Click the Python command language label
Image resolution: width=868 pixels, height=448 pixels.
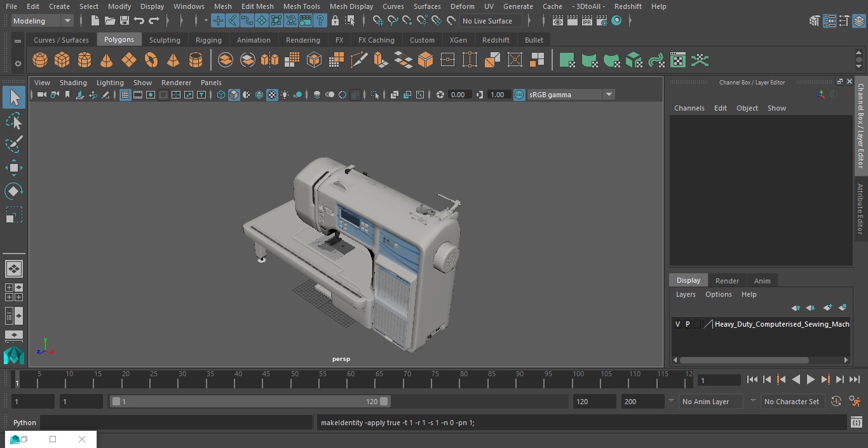click(25, 423)
